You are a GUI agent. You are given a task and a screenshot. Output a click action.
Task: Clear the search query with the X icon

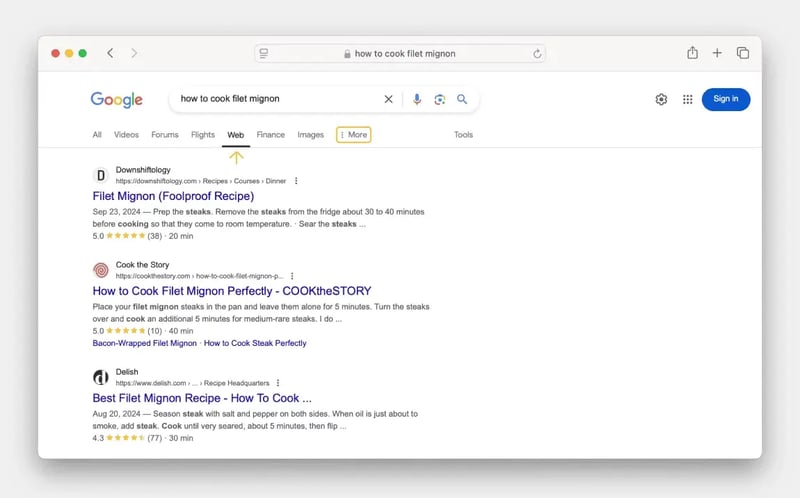pyautogui.click(x=388, y=99)
